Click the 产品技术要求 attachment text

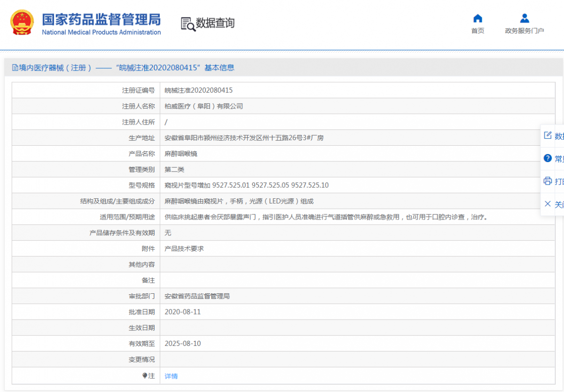pos(184,249)
